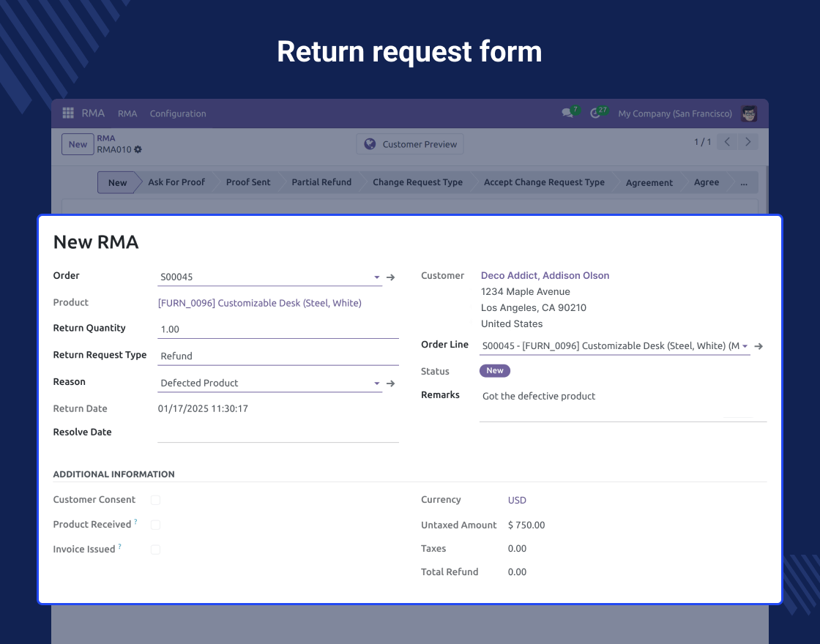The width and height of the screenshot is (820, 644).
Task: Click the New status badge
Action: [x=495, y=370]
